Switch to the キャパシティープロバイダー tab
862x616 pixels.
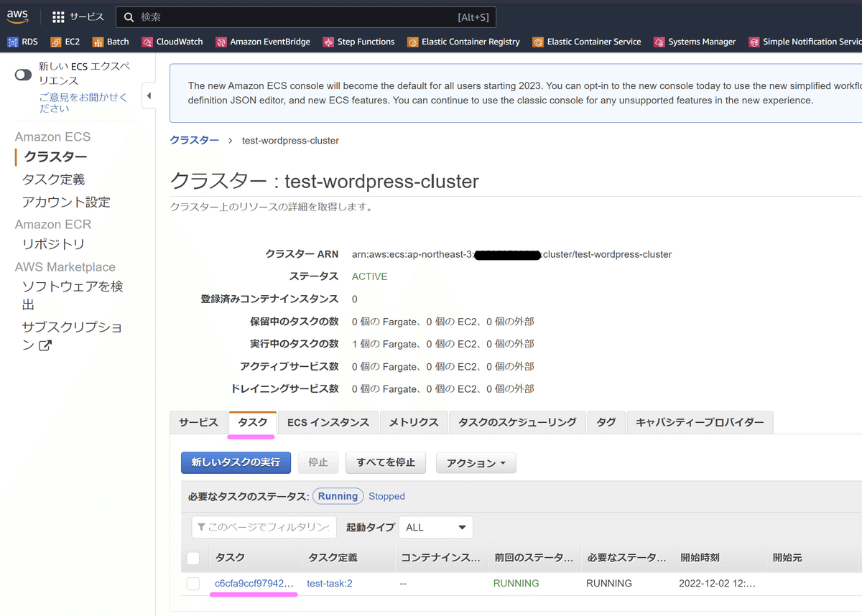pos(700,422)
